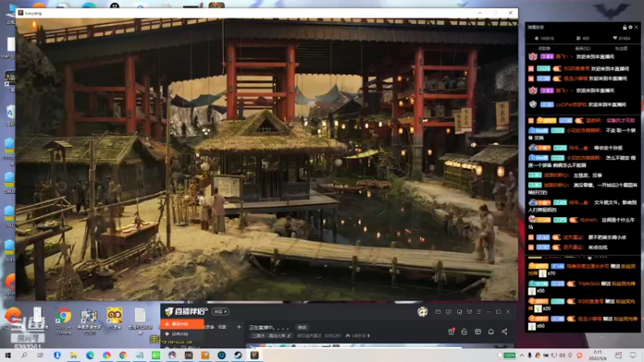Click the shirt skin icon in companion title bar
This screenshot has height=362, width=644.
coord(469,312)
